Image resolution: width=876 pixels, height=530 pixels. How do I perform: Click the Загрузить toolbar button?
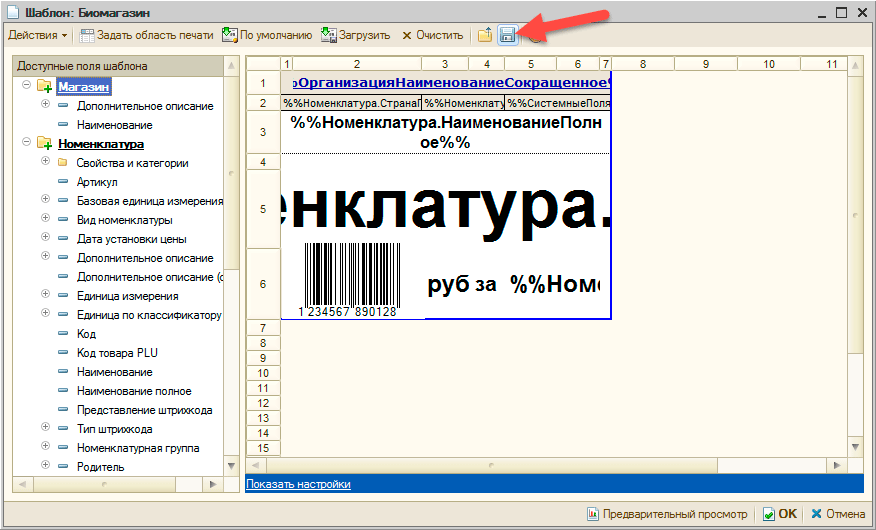(x=356, y=35)
